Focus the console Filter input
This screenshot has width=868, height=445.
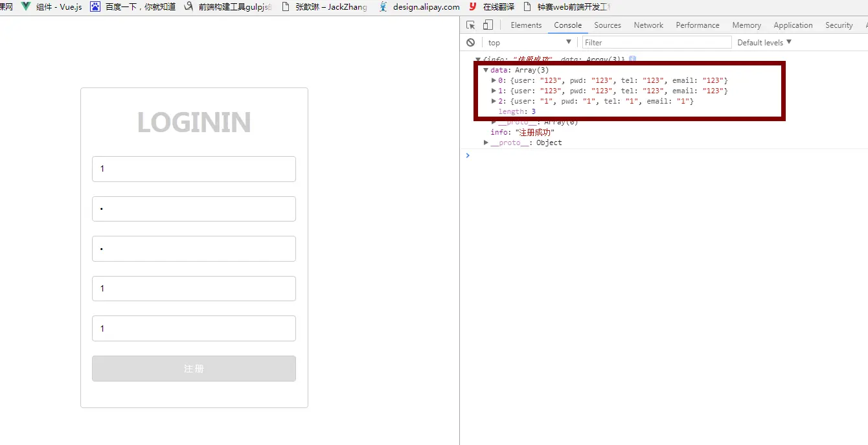click(657, 43)
